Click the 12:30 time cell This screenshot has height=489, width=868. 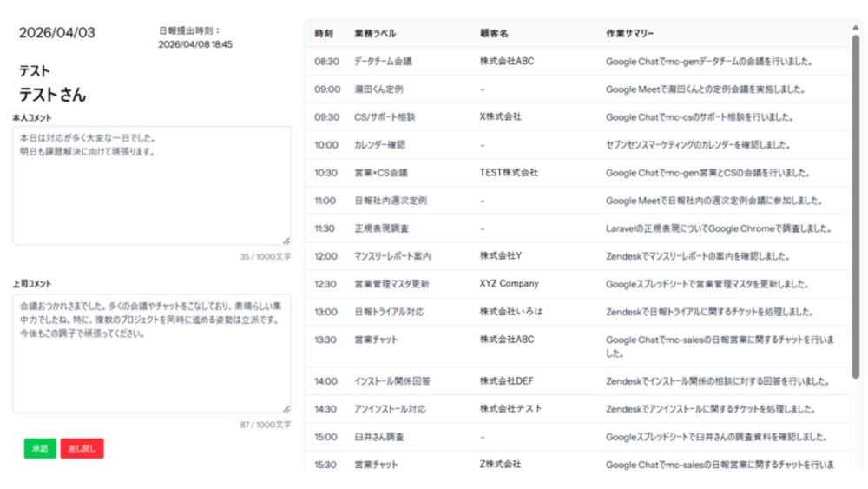[325, 284]
